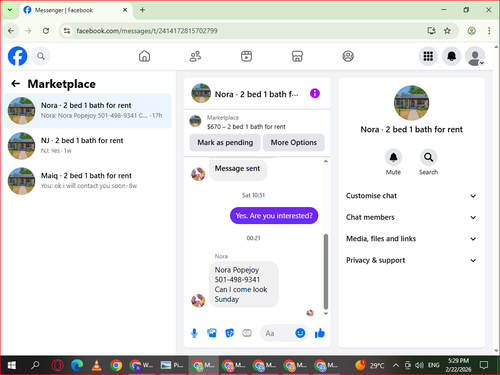Open the Maiq 2 bed 1 bath conversation
The height and width of the screenshot is (375, 500).
(x=88, y=181)
